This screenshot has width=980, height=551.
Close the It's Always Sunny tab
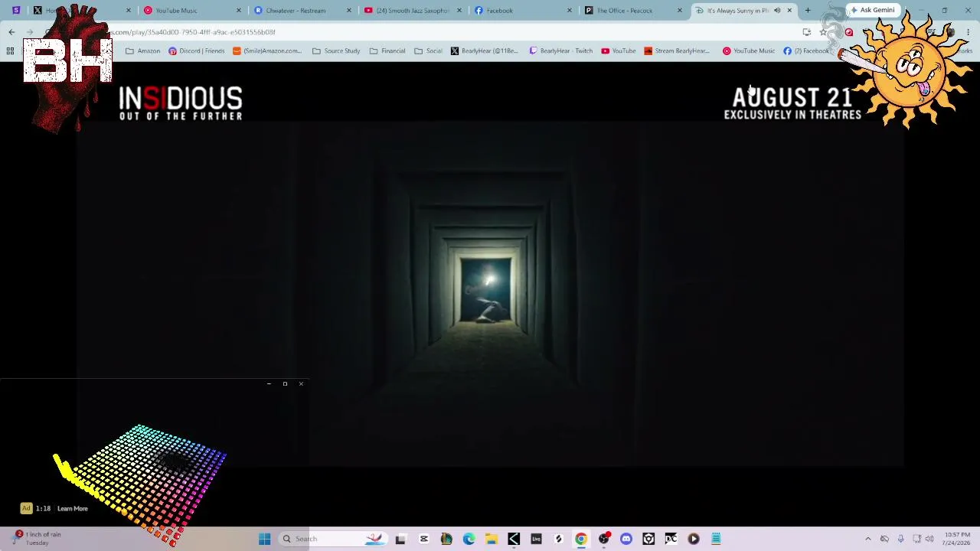(789, 11)
